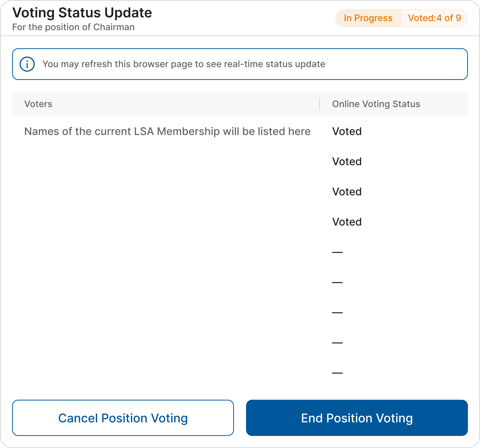Click Cancel Position Voting button
The height and width of the screenshot is (448, 480).
point(123,418)
